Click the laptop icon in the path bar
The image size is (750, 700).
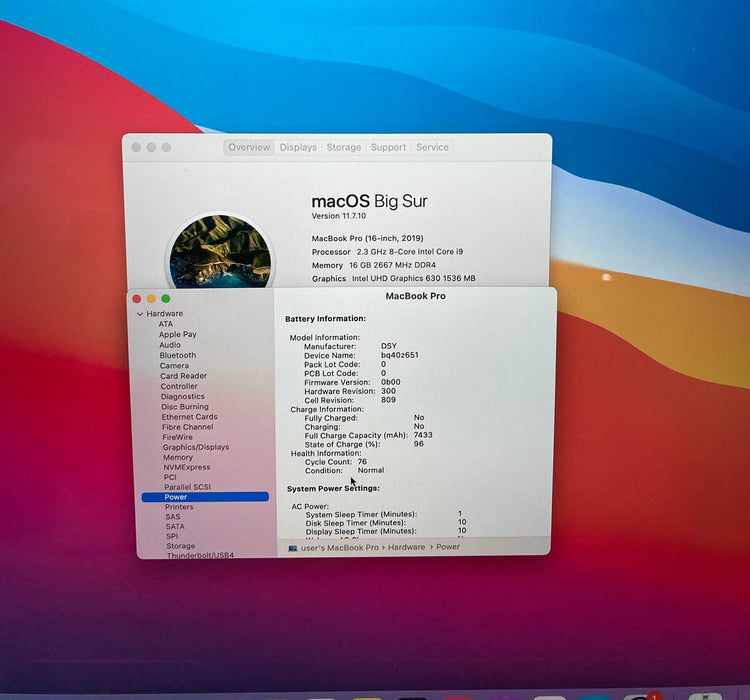pos(293,548)
